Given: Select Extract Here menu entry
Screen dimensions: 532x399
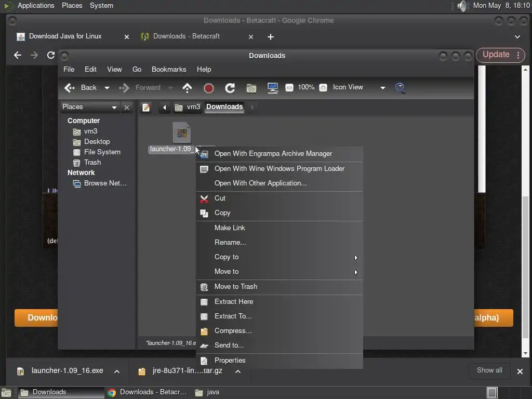Looking at the screenshot, I should (280, 302).
